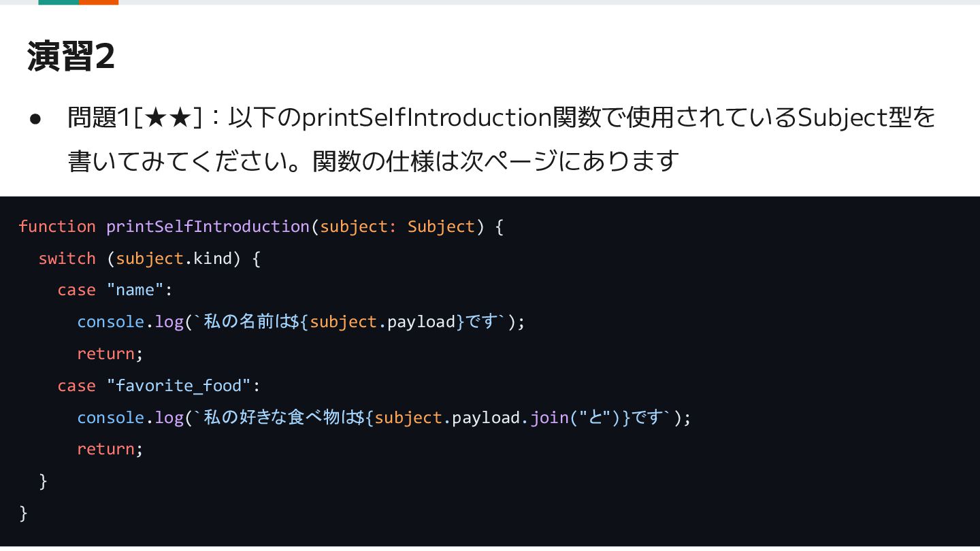Image resolution: width=980 pixels, height=551 pixels.
Task: Click the orange progress bar segment at top
Action: point(99,2)
